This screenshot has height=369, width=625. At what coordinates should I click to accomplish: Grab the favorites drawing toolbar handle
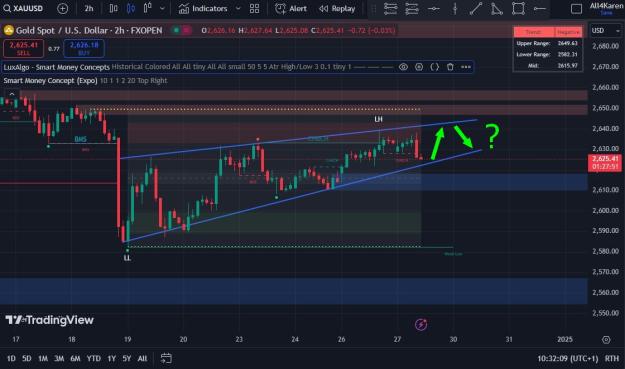click(373, 8)
